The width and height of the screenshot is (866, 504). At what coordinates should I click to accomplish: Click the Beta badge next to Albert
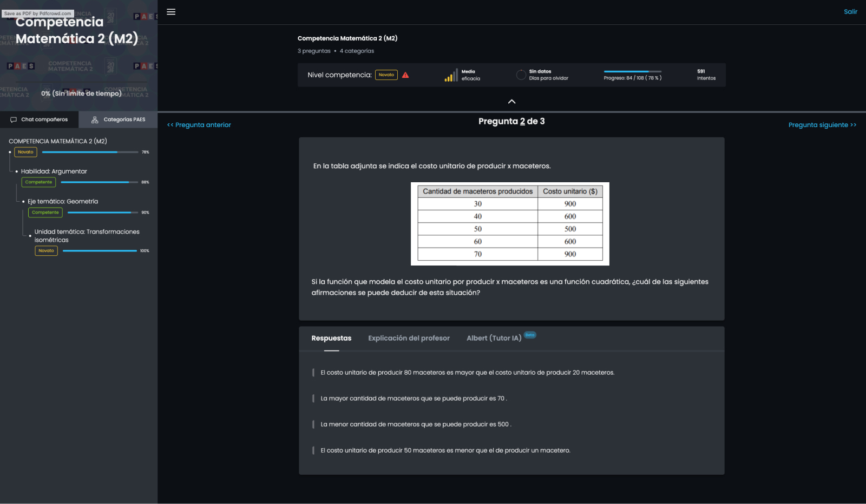(530, 335)
